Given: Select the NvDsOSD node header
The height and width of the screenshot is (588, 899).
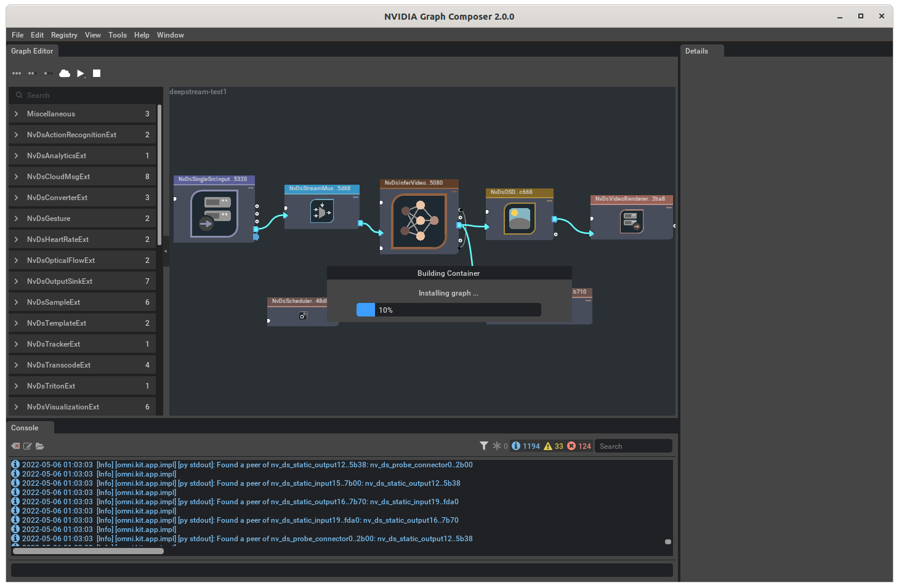Looking at the screenshot, I should (x=519, y=192).
